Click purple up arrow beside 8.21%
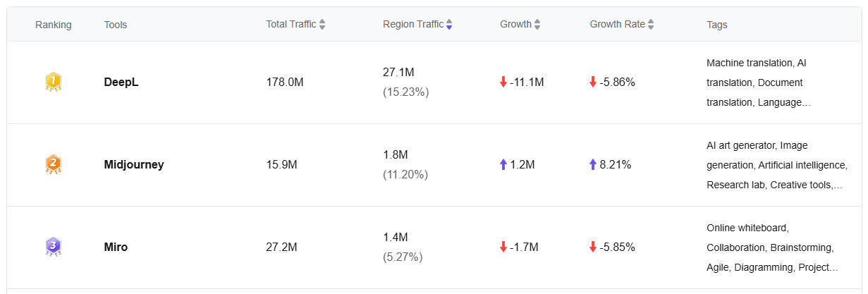 (x=593, y=164)
